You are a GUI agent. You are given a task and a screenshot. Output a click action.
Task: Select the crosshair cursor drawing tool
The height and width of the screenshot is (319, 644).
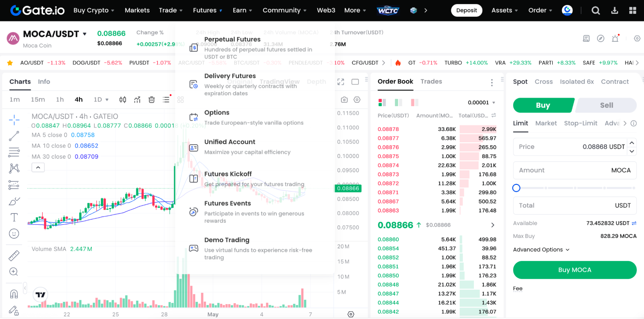pos(14,120)
